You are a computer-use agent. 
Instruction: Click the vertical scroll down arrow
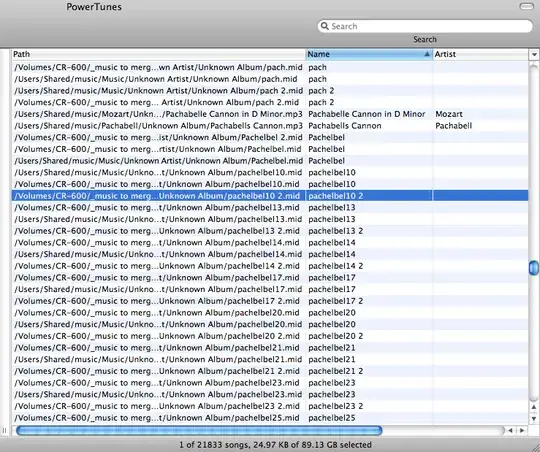(534, 419)
